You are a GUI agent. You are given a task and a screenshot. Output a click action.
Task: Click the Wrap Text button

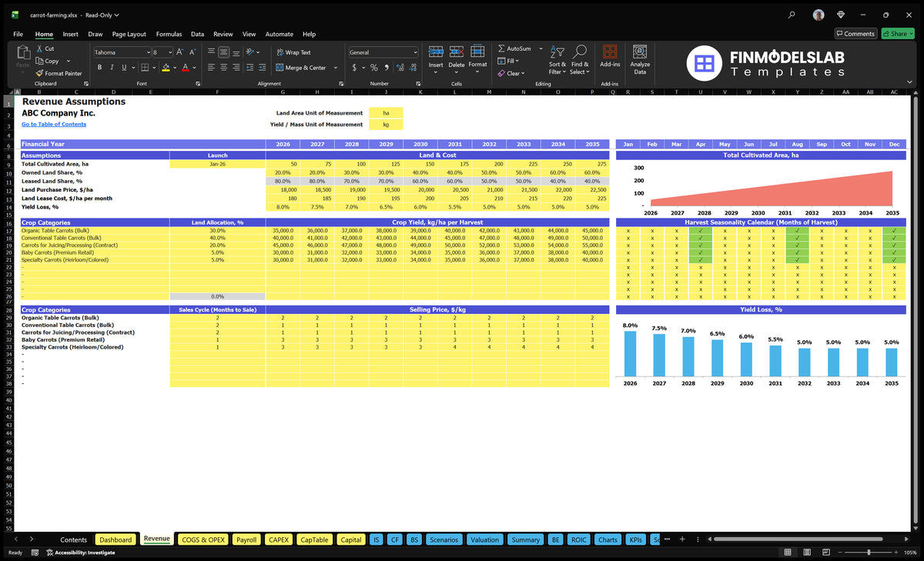click(293, 52)
